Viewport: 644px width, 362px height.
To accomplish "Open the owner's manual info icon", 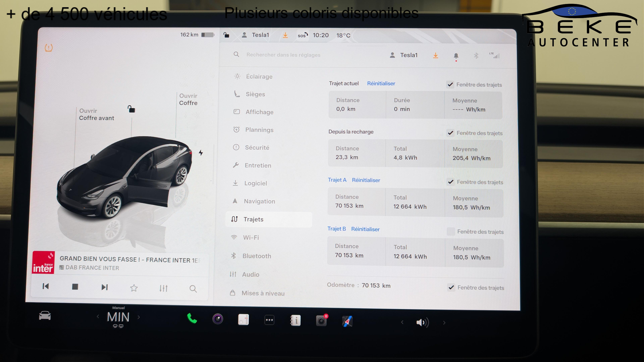I will tap(295, 321).
